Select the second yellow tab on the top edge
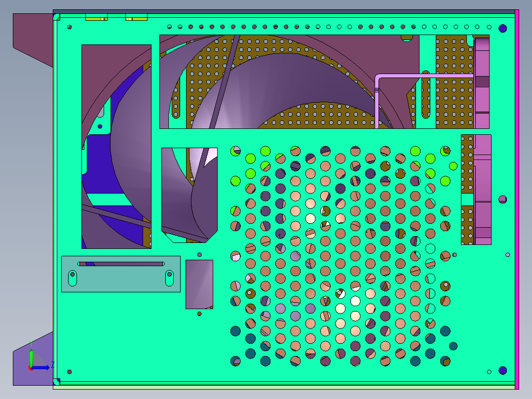 (x=136, y=17)
